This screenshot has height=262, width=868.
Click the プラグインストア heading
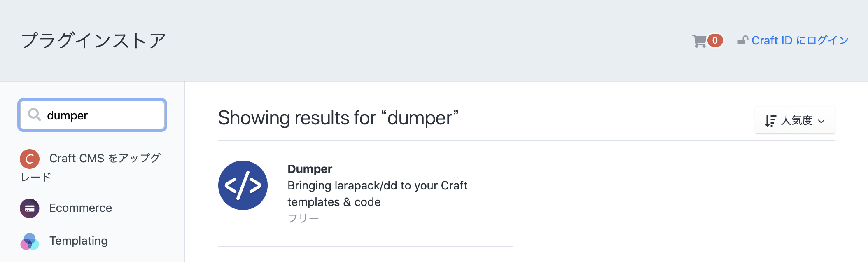(93, 41)
